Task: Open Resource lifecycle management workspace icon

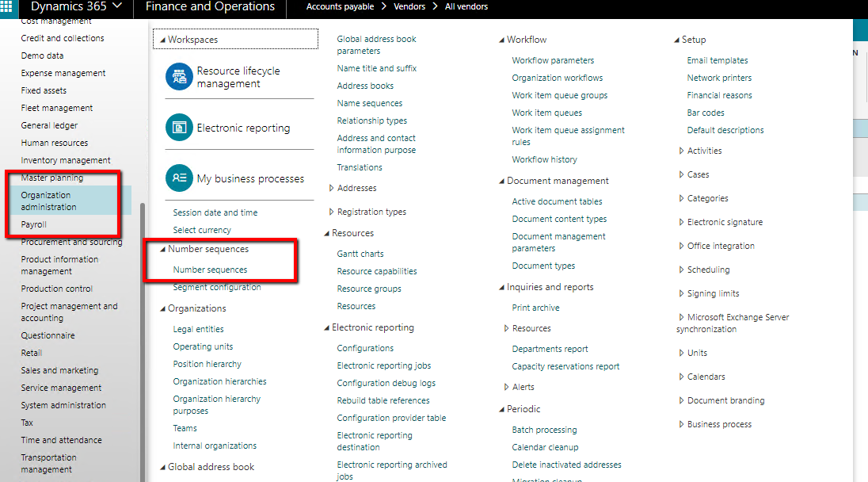Action: pos(179,76)
